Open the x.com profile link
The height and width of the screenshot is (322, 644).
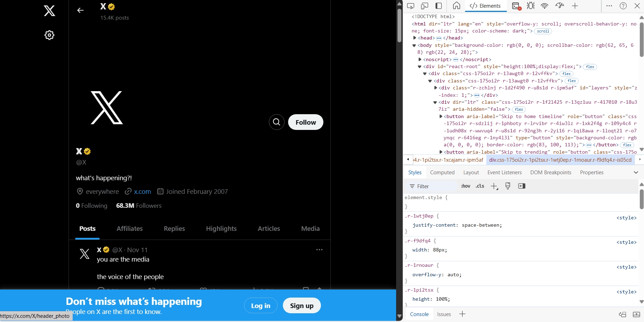pos(142,192)
